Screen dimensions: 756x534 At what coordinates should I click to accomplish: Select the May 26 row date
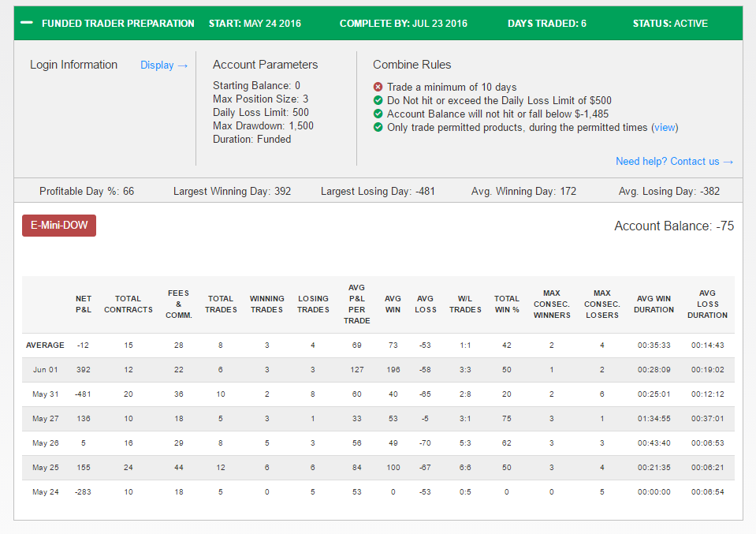(x=45, y=443)
